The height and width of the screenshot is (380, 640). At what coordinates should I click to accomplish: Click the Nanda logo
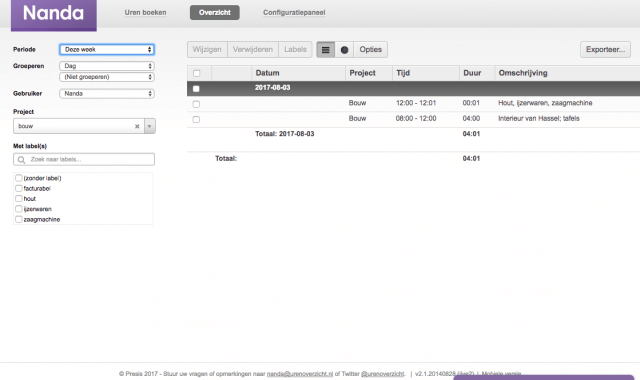point(53,15)
